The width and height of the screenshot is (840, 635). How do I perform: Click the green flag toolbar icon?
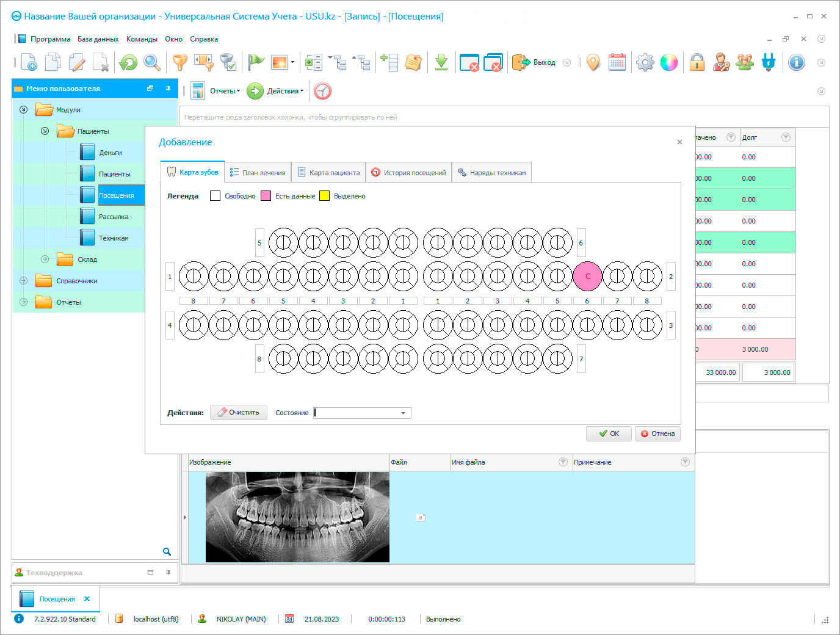coord(256,62)
